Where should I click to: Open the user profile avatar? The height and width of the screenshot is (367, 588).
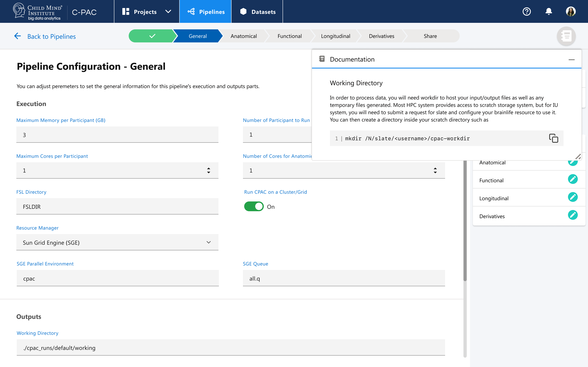[x=570, y=11]
